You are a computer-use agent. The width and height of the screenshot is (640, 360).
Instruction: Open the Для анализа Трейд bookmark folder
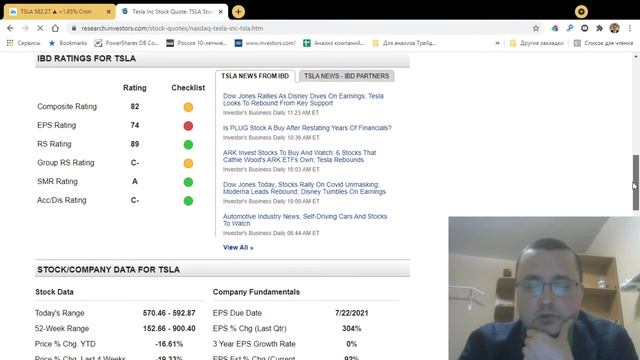404,43
